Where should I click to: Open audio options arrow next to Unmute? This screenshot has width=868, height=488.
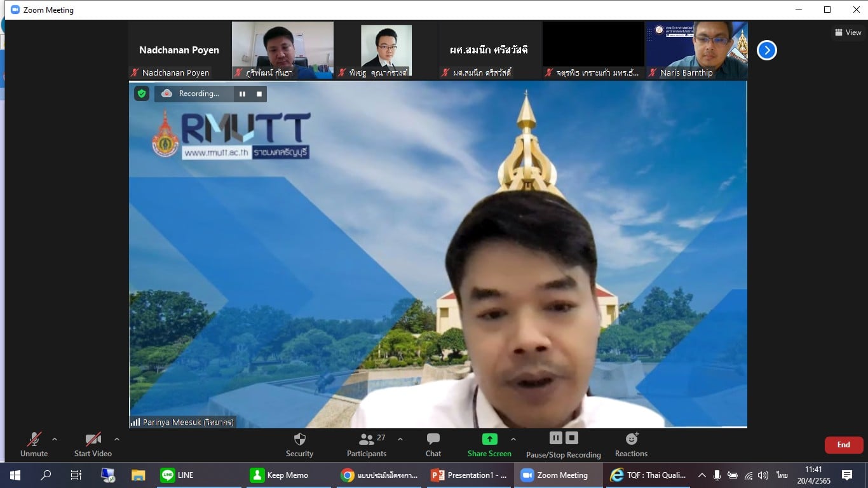pos(55,439)
